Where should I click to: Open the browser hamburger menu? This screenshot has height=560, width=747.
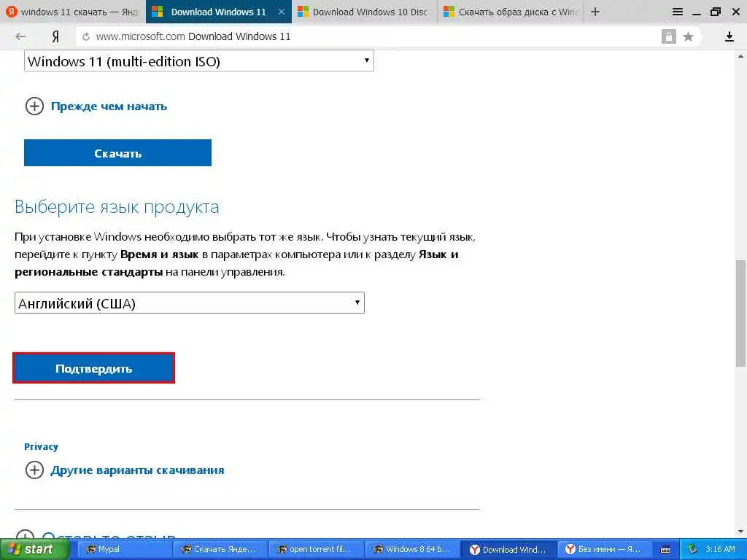tap(677, 12)
